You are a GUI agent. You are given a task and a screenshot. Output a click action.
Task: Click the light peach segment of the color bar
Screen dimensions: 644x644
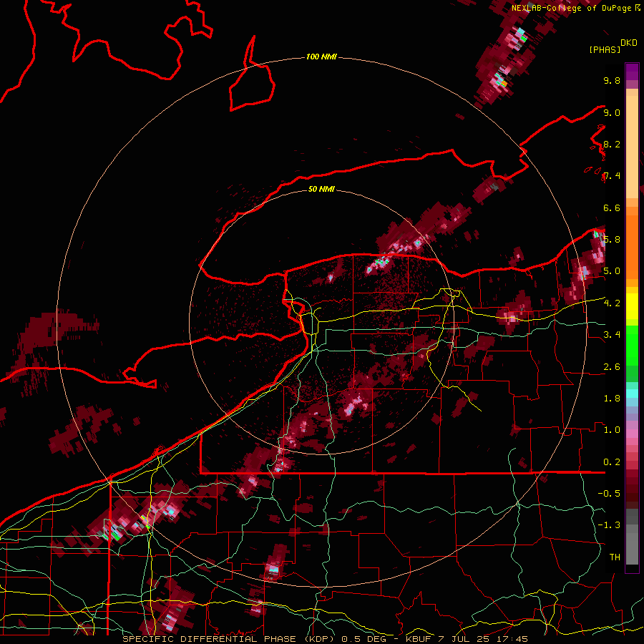(x=632, y=147)
